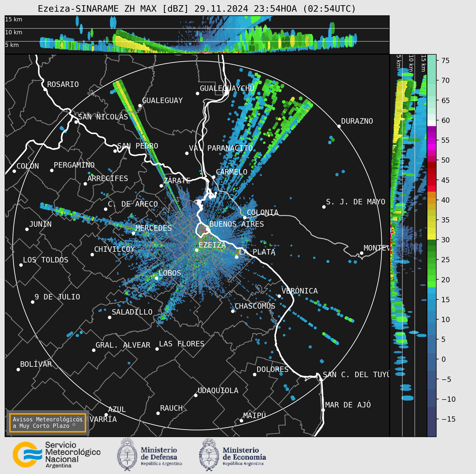
Task: Click the MAR DE AJÓ label
Action: (x=348, y=405)
